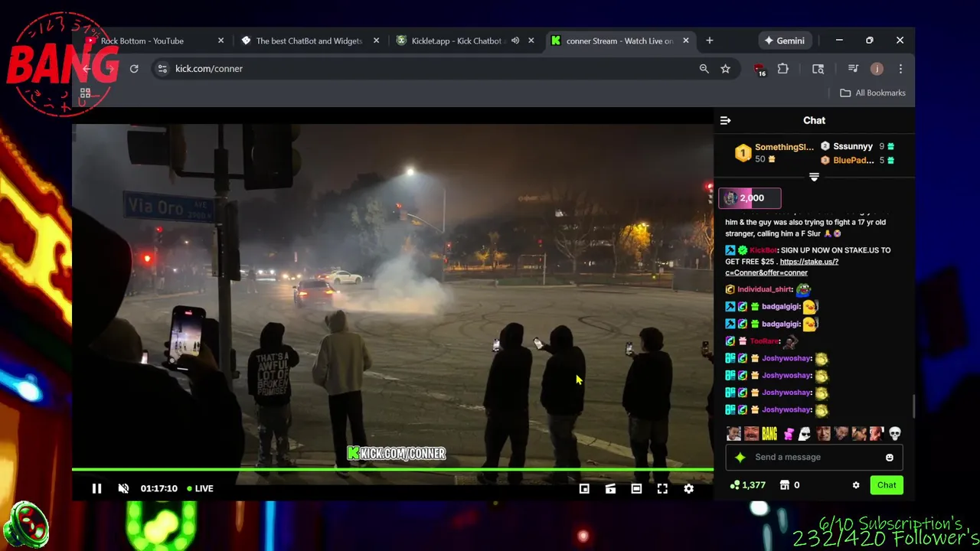Viewport: 980px width, 551px height.
Task: Collapse the chat panel icon
Action: point(726,120)
